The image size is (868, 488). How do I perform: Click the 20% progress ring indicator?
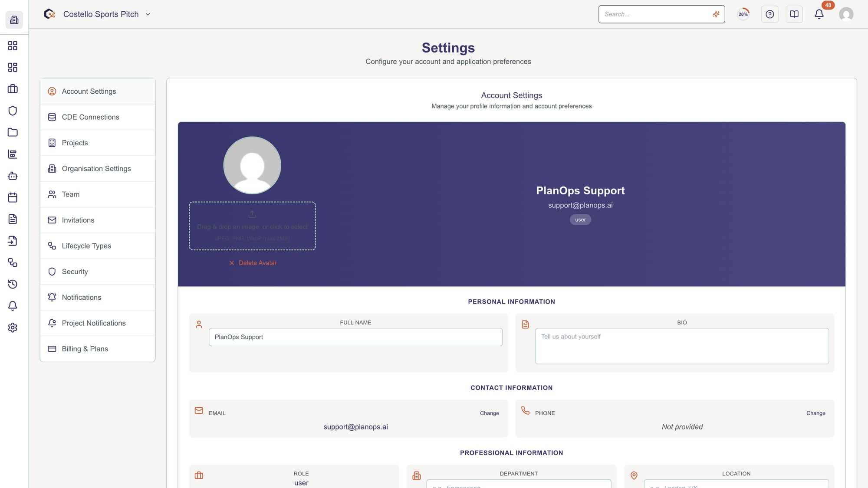[x=743, y=14]
